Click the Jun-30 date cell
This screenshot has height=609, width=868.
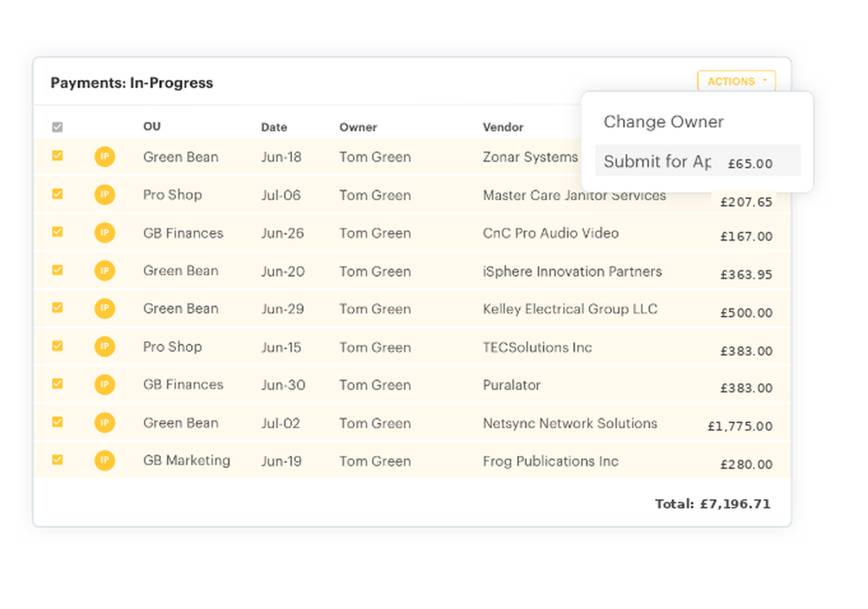click(283, 385)
